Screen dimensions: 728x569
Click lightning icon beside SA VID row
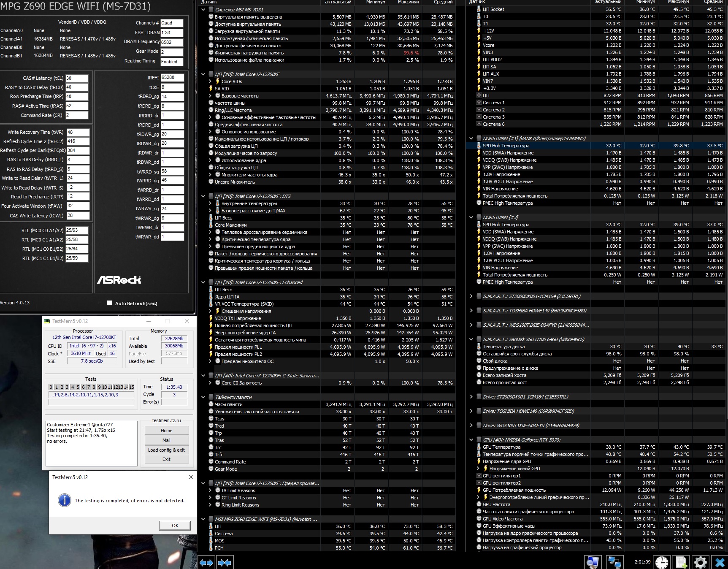211,89
